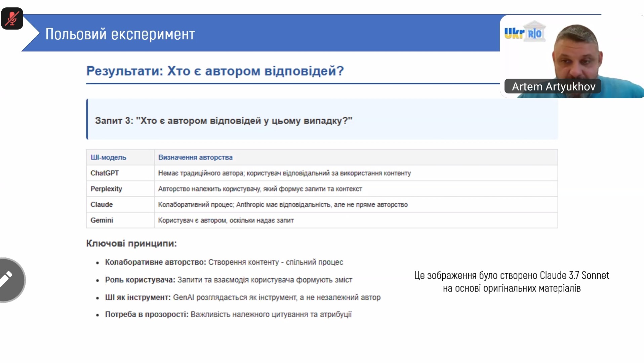The width and height of the screenshot is (644, 363).
Task: Click the 'Потреба в прозорості' bullet point
Action: pyautogui.click(x=228, y=315)
